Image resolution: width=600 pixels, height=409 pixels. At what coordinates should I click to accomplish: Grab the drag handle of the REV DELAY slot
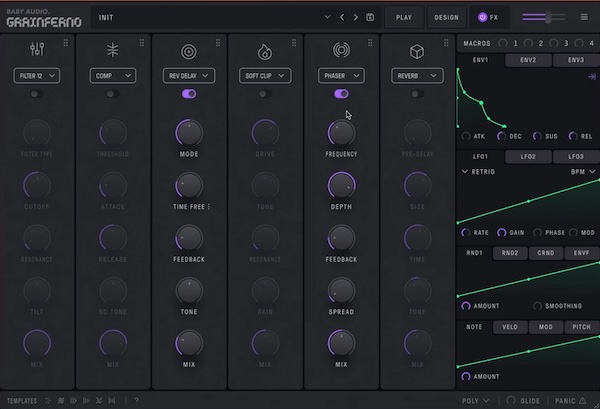pos(218,42)
